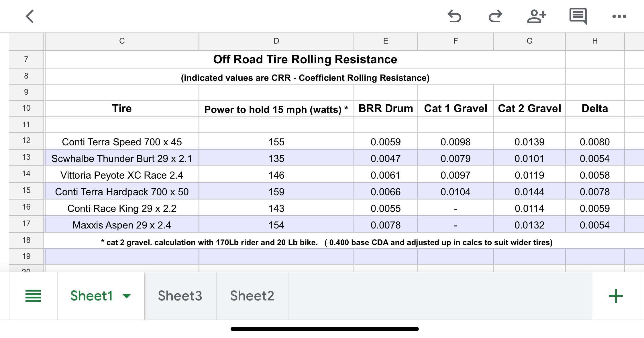The image size is (644, 338).
Task: Open the add collaborator share icon
Action: pyautogui.click(x=536, y=16)
